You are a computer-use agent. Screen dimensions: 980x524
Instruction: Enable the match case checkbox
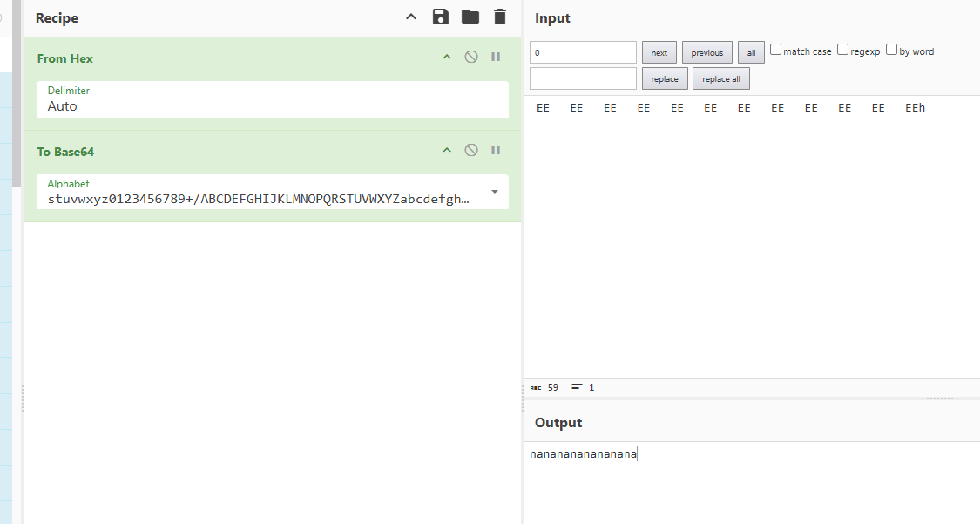[x=776, y=51]
